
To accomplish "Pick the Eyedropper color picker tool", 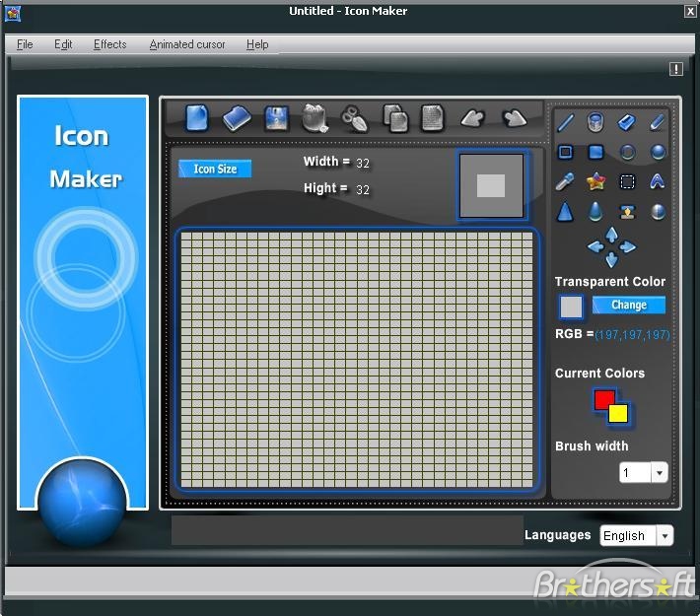I will coord(566,181).
